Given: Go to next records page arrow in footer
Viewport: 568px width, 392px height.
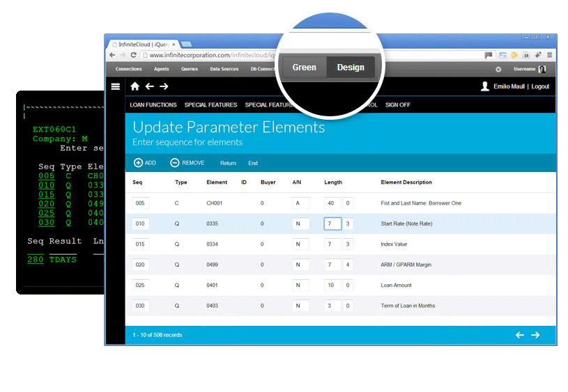Looking at the screenshot, I should [x=535, y=335].
